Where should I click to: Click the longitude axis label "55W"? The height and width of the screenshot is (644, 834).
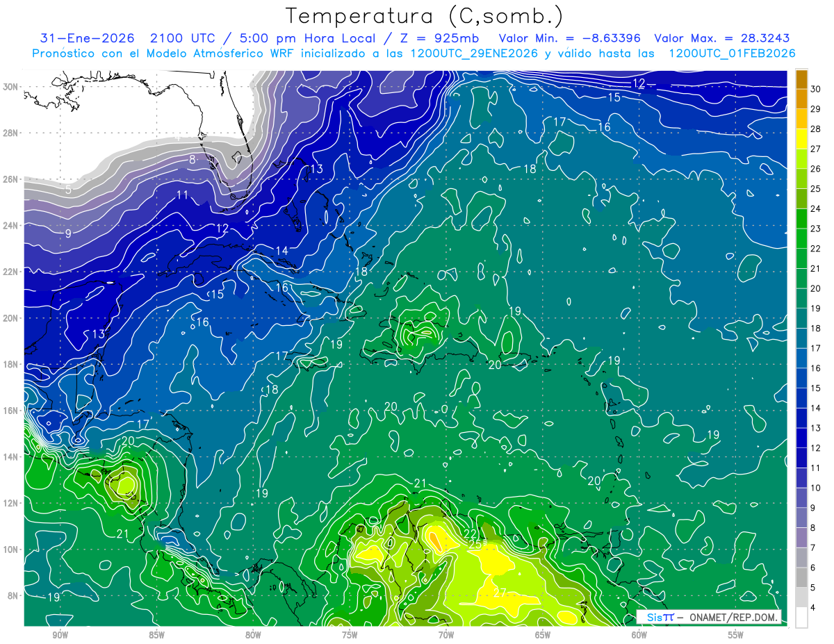pyautogui.click(x=735, y=636)
